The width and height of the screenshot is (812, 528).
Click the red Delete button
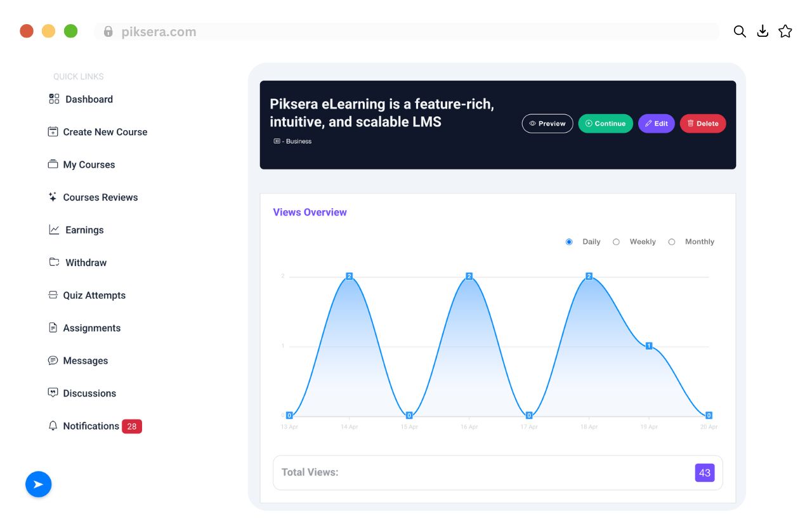[x=703, y=124]
